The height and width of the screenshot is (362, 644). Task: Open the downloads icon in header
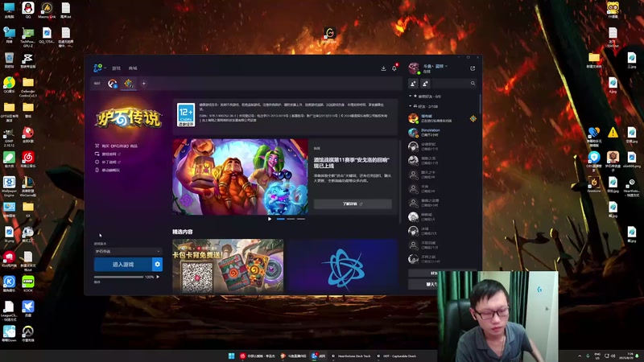[x=383, y=68]
